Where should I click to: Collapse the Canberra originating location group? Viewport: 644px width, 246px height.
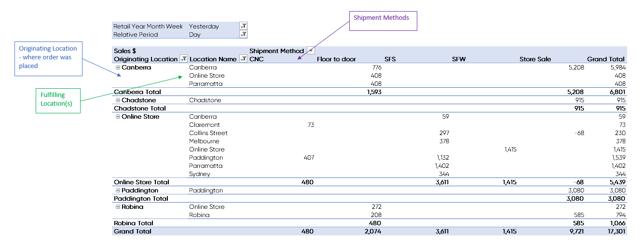pos(118,68)
